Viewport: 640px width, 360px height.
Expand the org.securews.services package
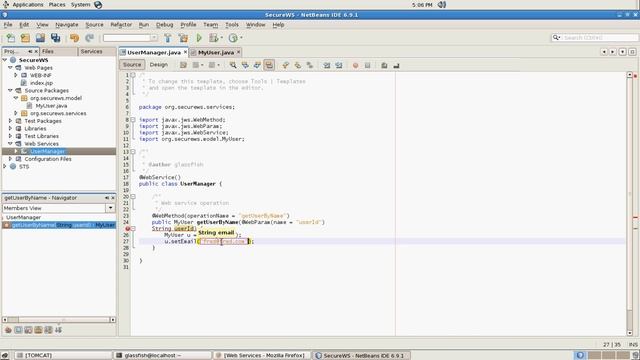pyautogui.click(x=16, y=113)
